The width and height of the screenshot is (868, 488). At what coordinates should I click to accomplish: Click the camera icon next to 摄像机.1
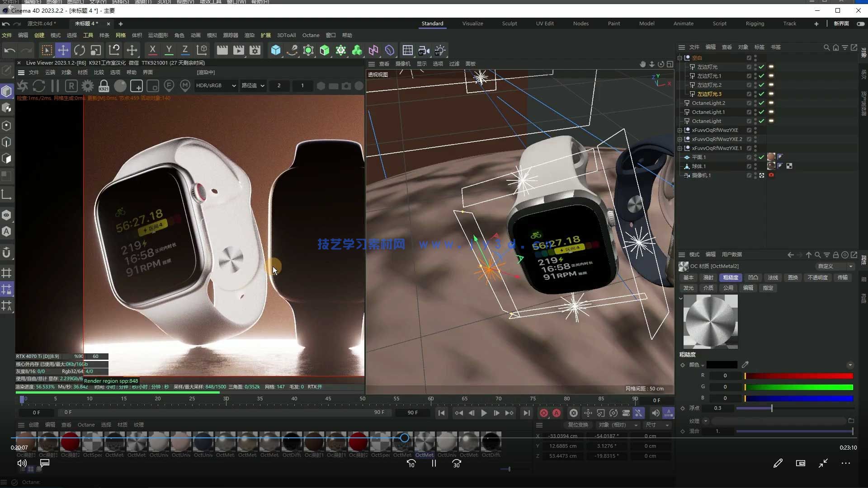[771, 175]
